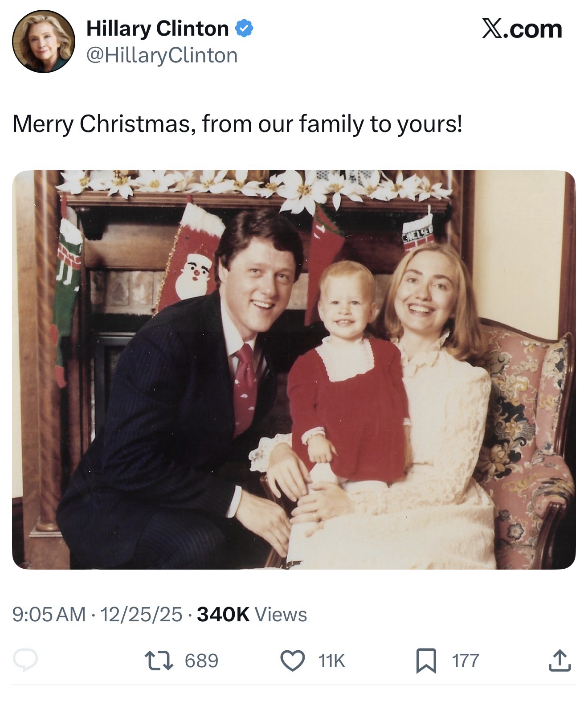Screen dimensions: 588x710
Task: Repost the tweet using retweet arrows icon
Action: click(159, 660)
